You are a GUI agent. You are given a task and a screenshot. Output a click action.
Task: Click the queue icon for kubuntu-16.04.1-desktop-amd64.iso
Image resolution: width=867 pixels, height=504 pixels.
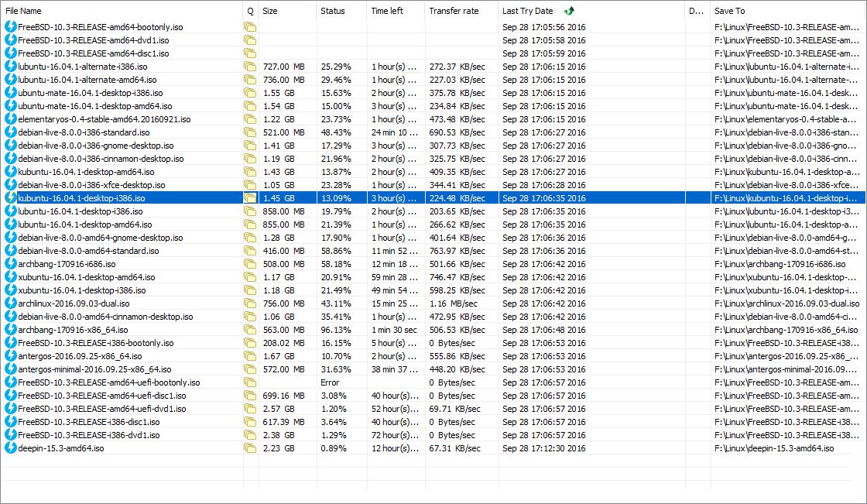[x=250, y=172]
